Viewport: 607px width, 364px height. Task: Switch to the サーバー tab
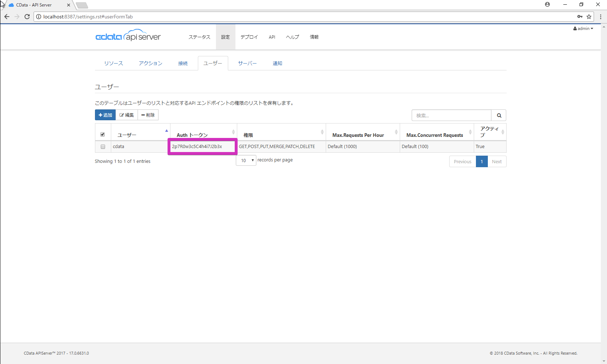[247, 63]
